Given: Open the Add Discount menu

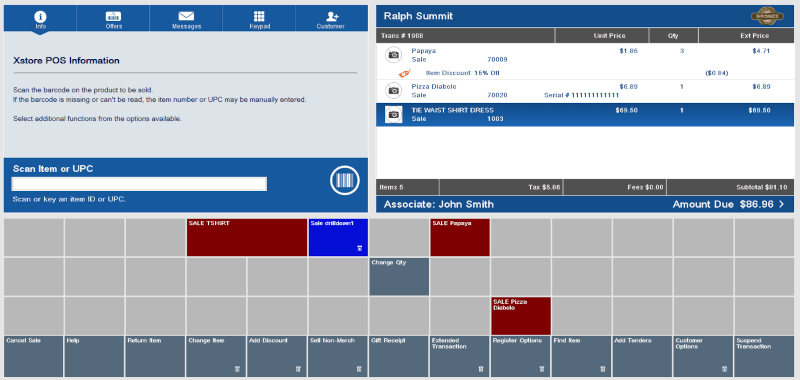Looking at the screenshot, I should 277,357.
